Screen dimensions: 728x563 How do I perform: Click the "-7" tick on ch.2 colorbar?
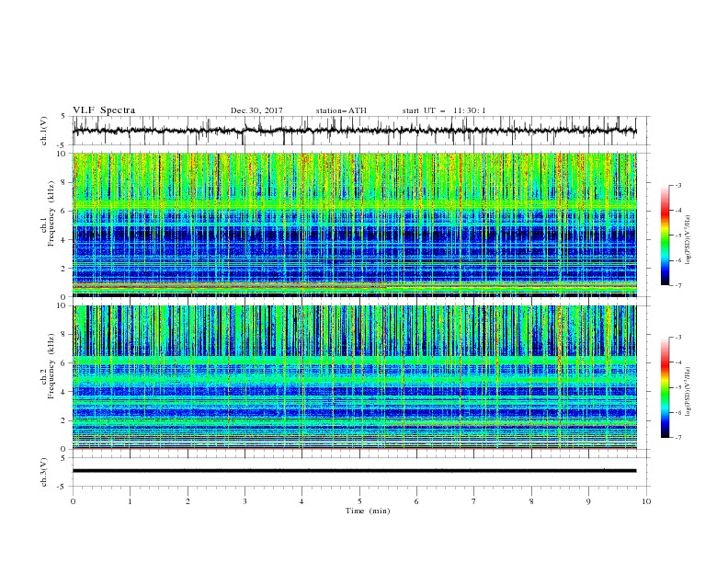[678, 437]
